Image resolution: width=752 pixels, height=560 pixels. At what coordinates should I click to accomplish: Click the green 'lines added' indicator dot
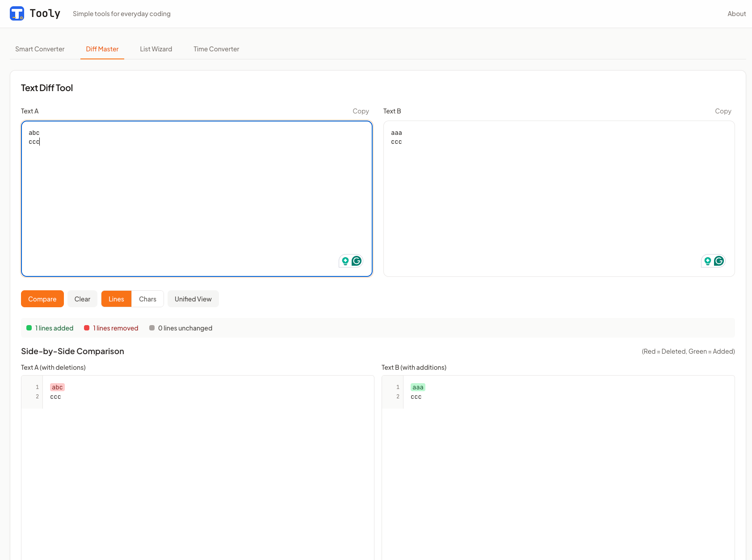[29, 327]
